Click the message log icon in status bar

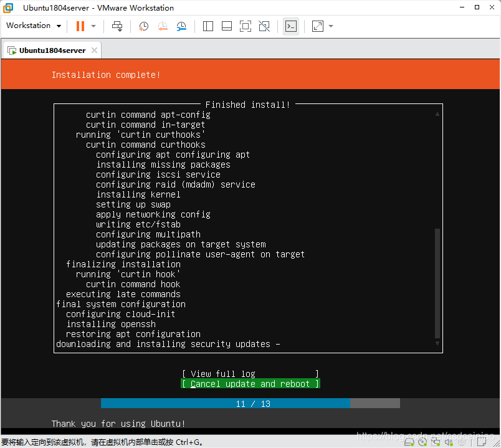point(482,442)
